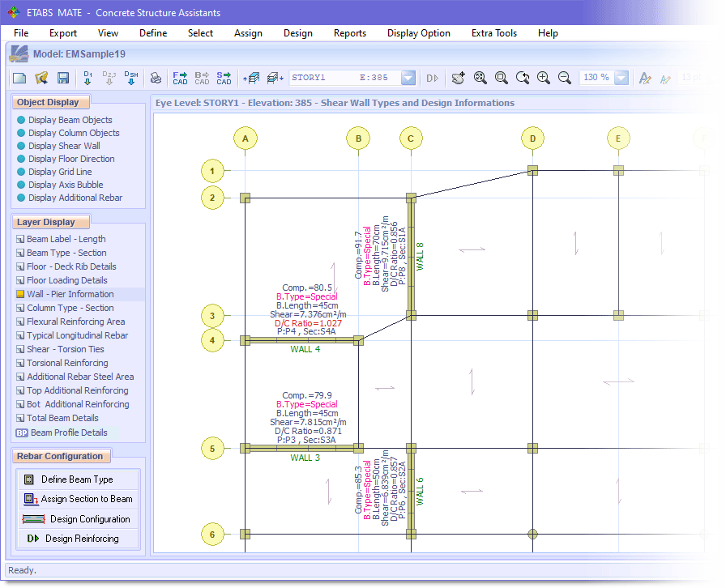This screenshot has height=588, width=726.
Task: Click the S CAD export icon
Action: [224, 78]
